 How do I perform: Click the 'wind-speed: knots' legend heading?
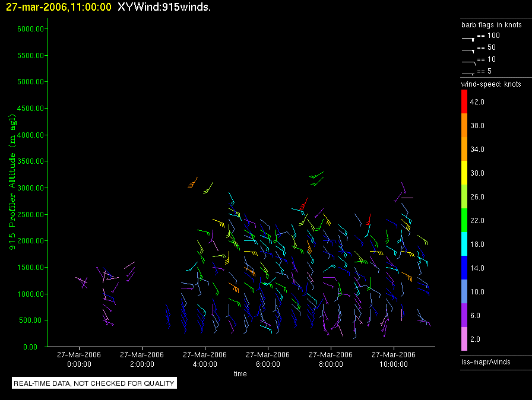tap(491, 84)
